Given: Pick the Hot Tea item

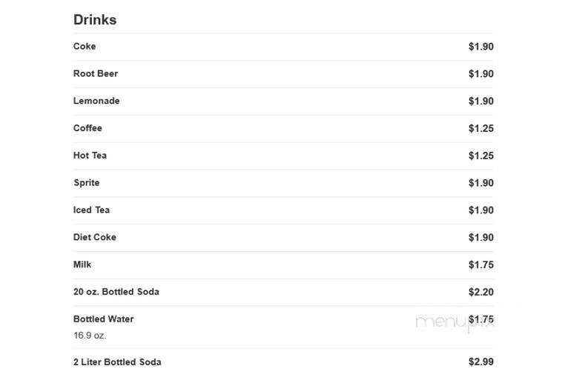Looking at the screenshot, I should [90, 156].
